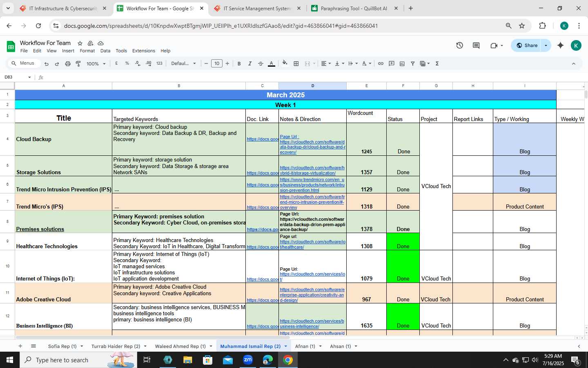
Task: Click the cloud document status icon
Action: 100,43
